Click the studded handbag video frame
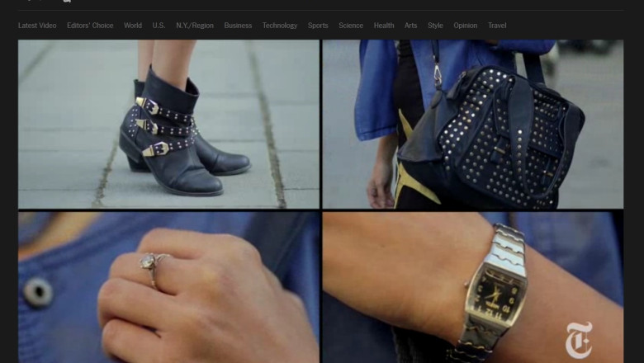Viewport: 644px width, 363px height. coord(473,125)
